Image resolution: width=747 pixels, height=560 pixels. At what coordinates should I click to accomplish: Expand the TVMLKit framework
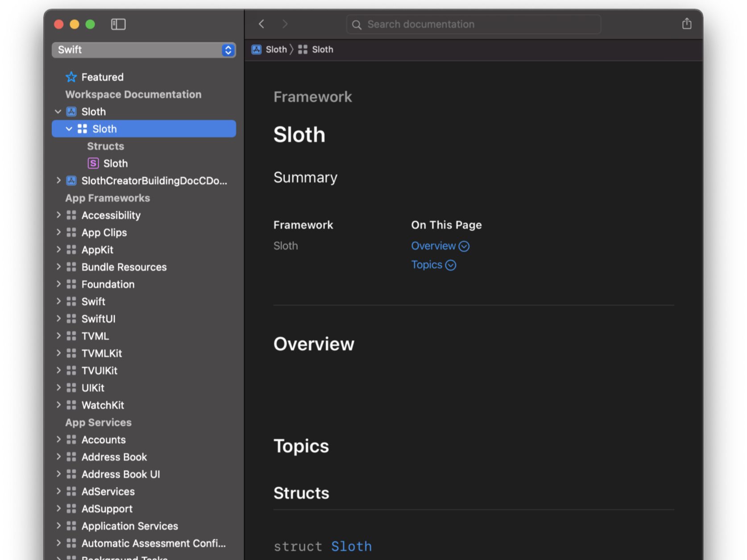pyautogui.click(x=58, y=353)
